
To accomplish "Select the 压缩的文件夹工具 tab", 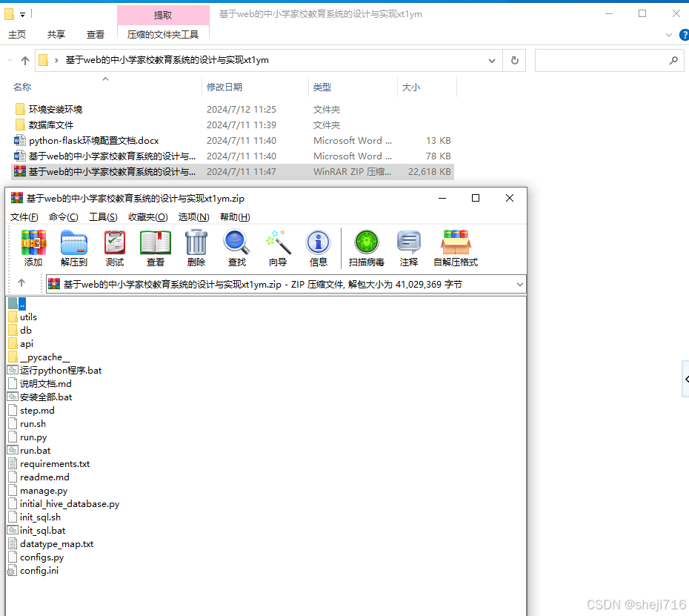I will (163, 34).
